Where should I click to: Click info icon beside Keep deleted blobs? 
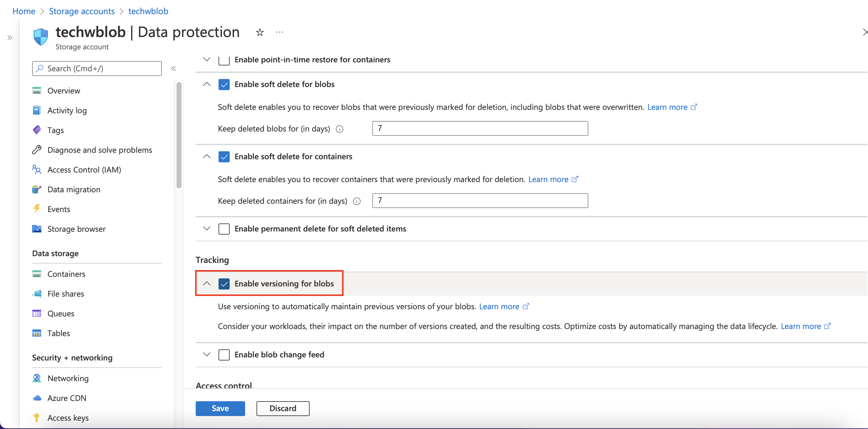coord(340,129)
